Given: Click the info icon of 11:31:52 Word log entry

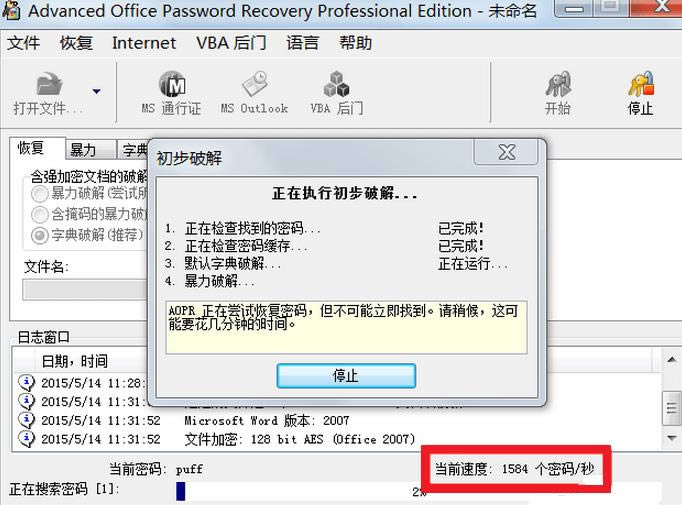Looking at the screenshot, I should (x=27, y=420).
